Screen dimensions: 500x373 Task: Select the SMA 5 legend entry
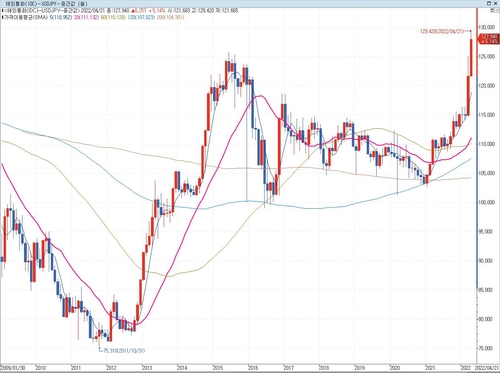coord(61,17)
